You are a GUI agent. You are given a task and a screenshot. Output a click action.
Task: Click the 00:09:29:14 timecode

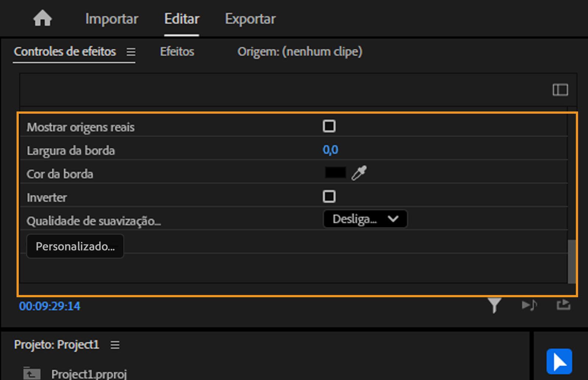(50, 306)
